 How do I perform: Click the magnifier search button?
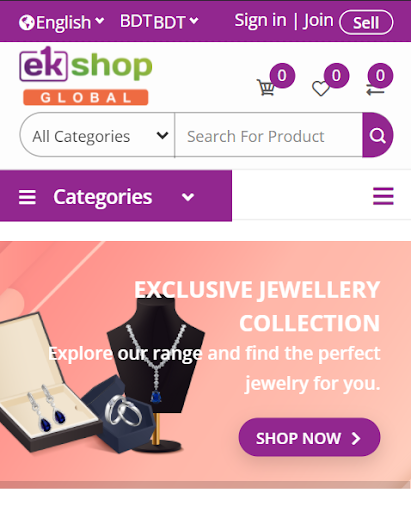378,135
